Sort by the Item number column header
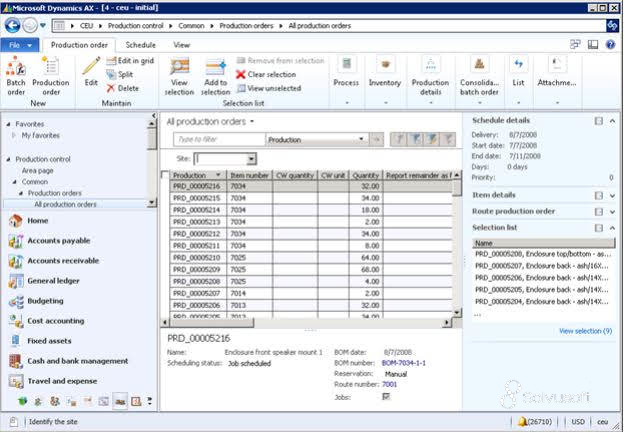The width and height of the screenshot is (624, 432). point(250,175)
